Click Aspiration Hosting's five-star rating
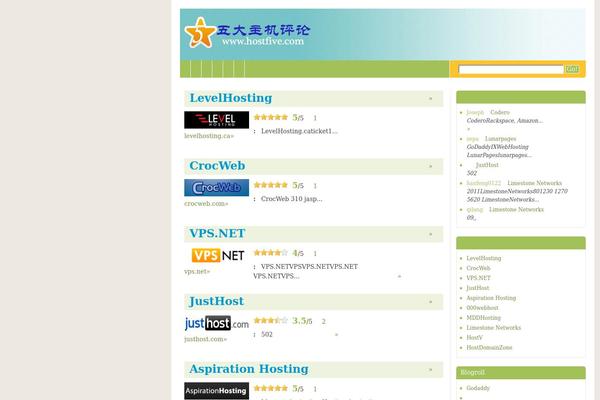The width and height of the screenshot is (600, 400). coord(271,388)
